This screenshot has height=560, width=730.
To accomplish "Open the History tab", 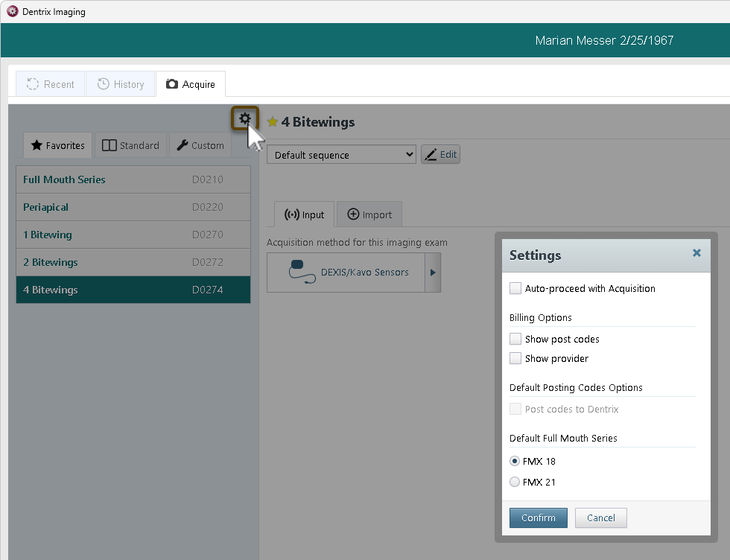I will point(121,84).
